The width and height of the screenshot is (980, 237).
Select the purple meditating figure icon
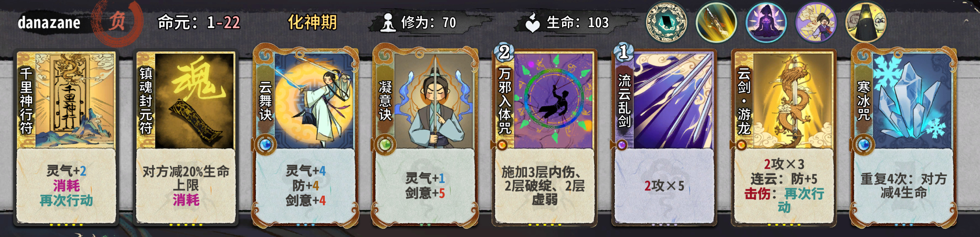click(766, 22)
